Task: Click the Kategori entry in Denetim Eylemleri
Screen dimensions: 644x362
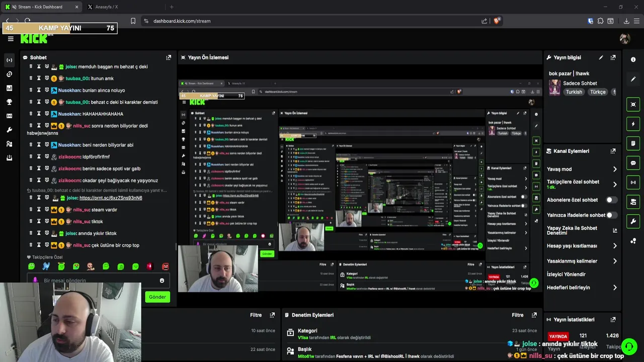Action: click(307, 331)
